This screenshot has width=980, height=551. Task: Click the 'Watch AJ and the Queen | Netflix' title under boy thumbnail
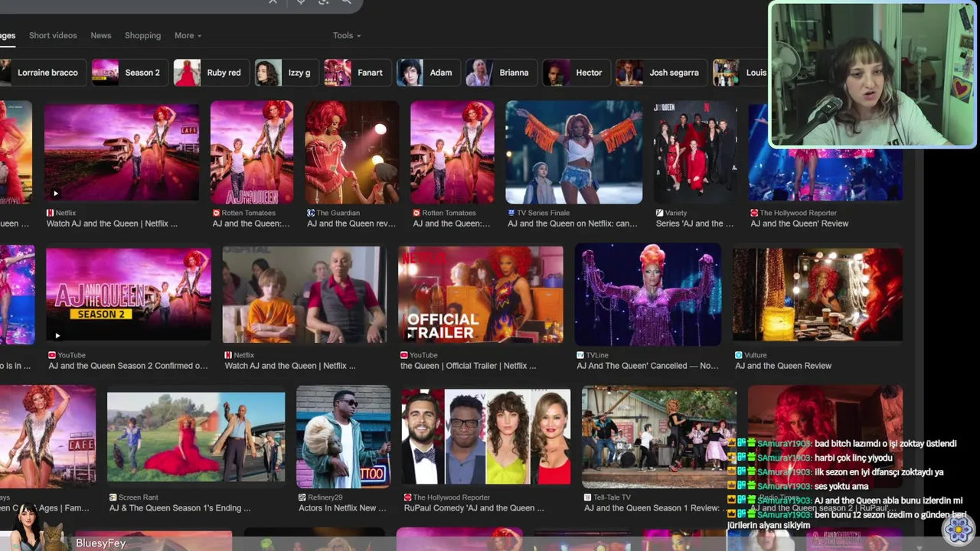(x=290, y=366)
